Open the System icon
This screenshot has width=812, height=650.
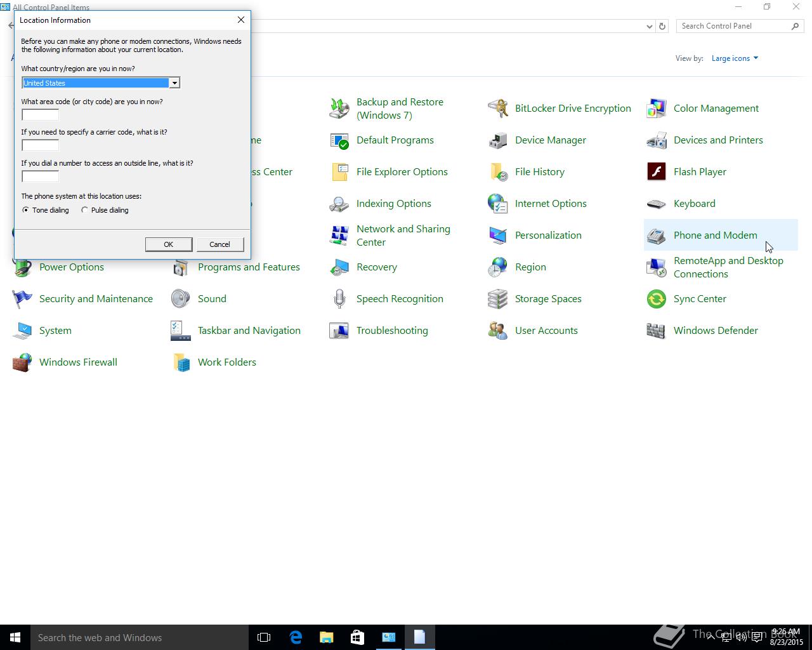pyautogui.click(x=22, y=331)
